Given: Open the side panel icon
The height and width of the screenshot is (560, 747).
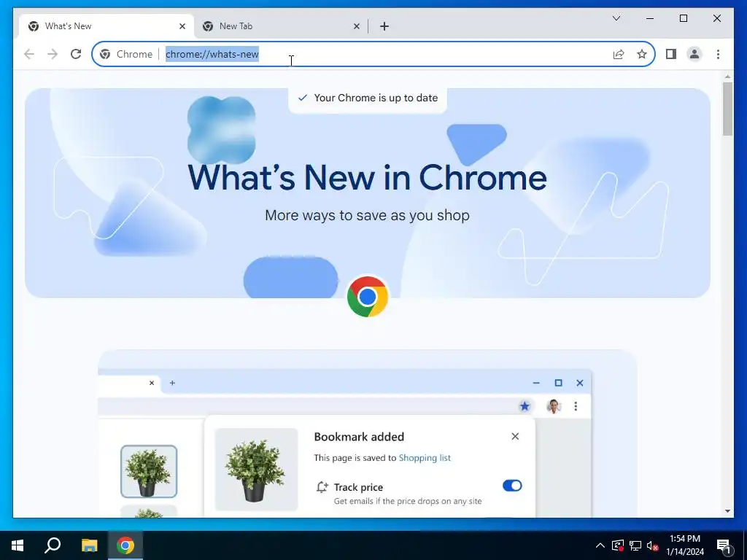Looking at the screenshot, I should pyautogui.click(x=671, y=54).
